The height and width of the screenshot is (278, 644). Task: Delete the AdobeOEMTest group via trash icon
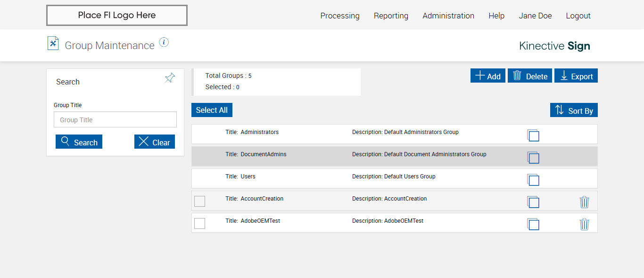[x=584, y=224]
